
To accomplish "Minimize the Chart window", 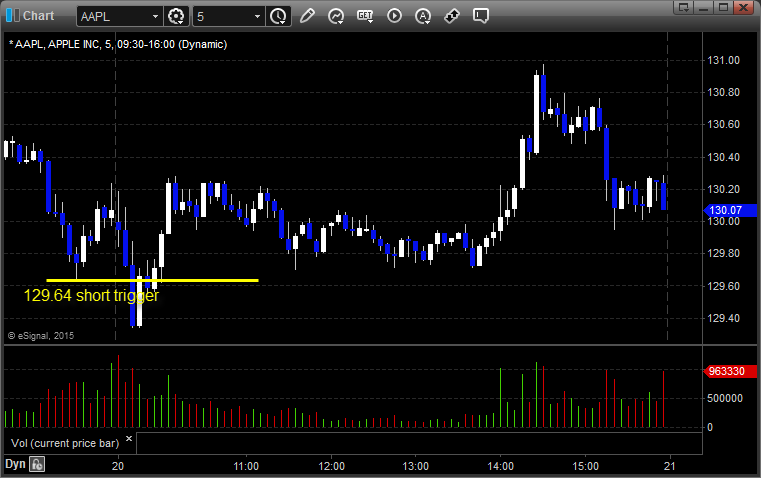I will (704, 7).
